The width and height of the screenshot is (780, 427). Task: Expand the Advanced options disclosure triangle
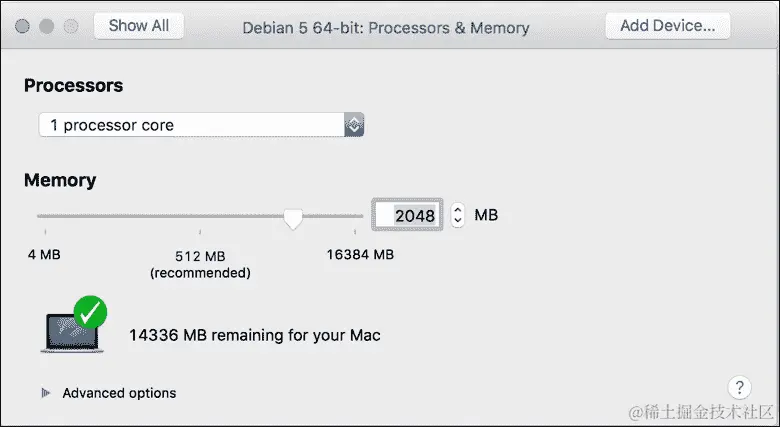[46, 393]
